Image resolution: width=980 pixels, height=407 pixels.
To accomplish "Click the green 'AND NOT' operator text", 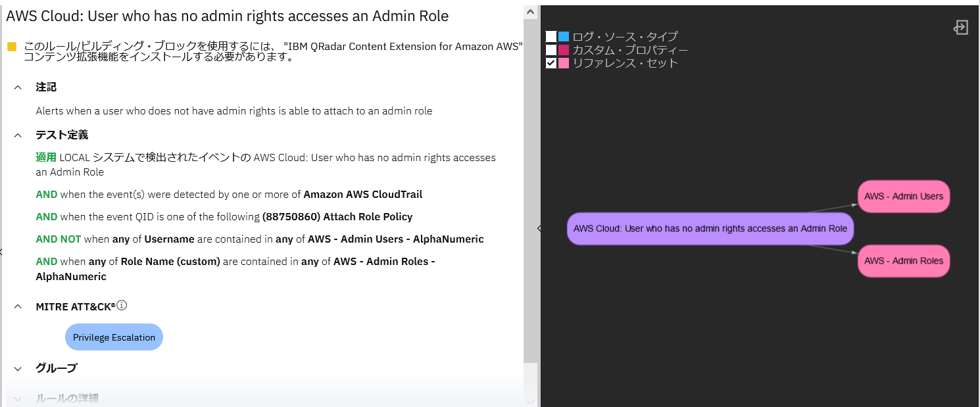I will click(59, 239).
